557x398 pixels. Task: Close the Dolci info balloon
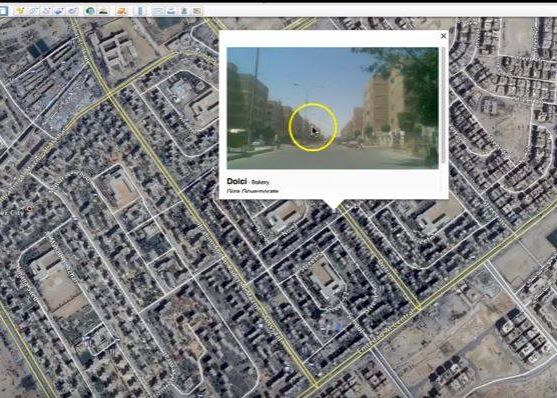(443, 36)
